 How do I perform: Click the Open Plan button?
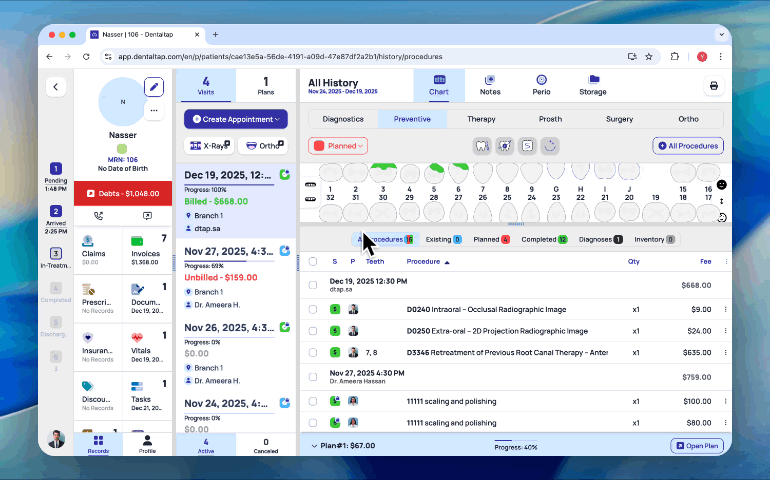pos(697,446)
